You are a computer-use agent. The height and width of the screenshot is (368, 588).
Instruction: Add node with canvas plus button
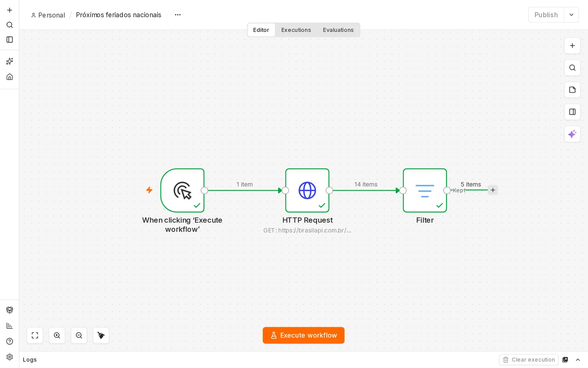572,46
